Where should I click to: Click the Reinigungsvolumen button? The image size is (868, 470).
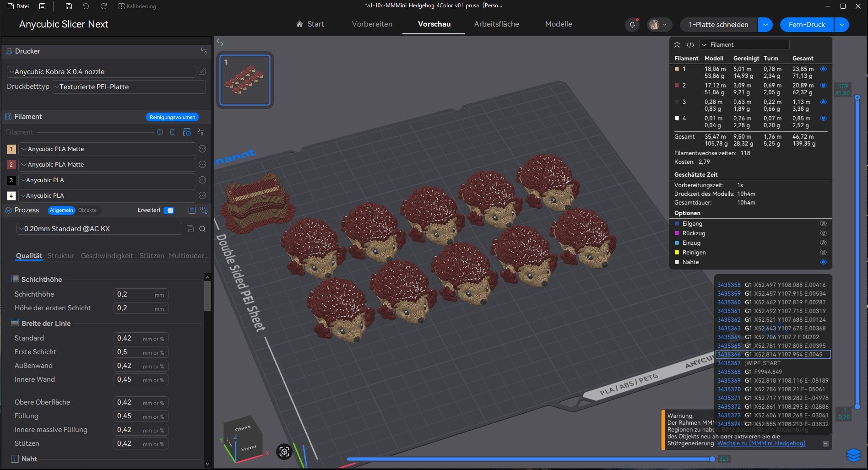172,117
